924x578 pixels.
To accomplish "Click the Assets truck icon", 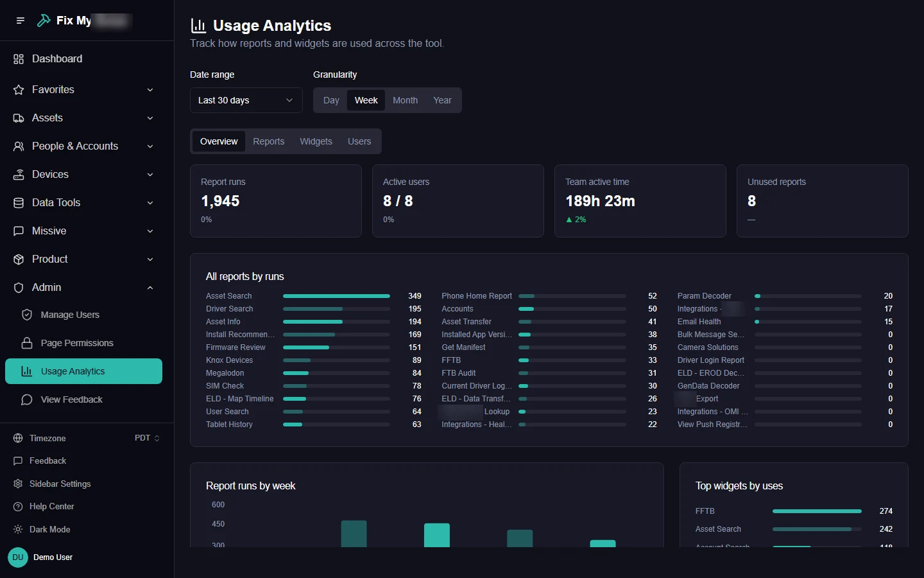I will click(x=19, y=118).
